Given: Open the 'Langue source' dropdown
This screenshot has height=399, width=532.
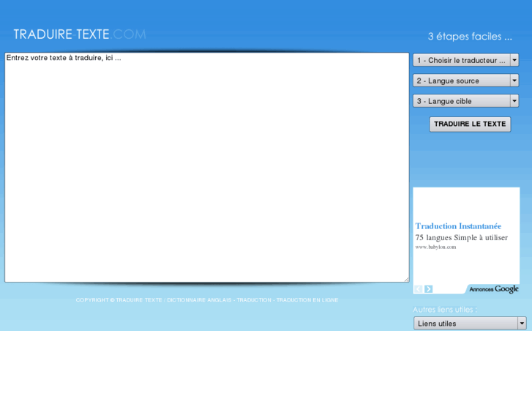Looking at the screenshot, I should tap(465, 81).
